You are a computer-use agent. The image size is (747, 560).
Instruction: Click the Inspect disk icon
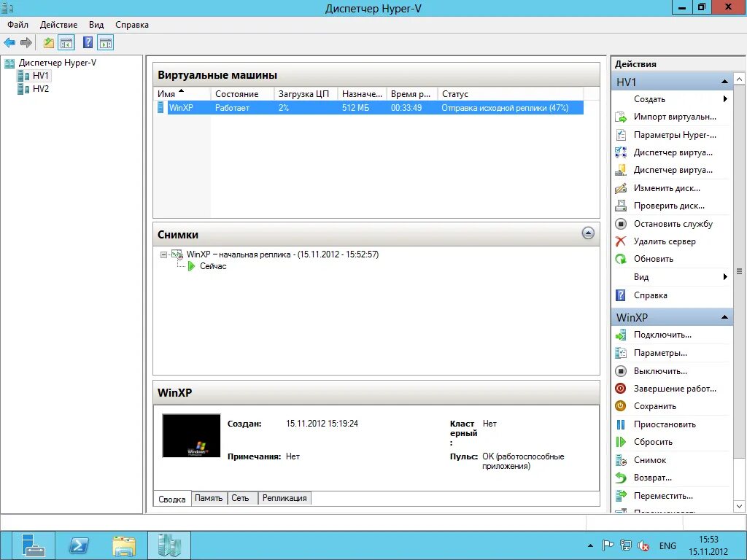click(x=621, y=206)
